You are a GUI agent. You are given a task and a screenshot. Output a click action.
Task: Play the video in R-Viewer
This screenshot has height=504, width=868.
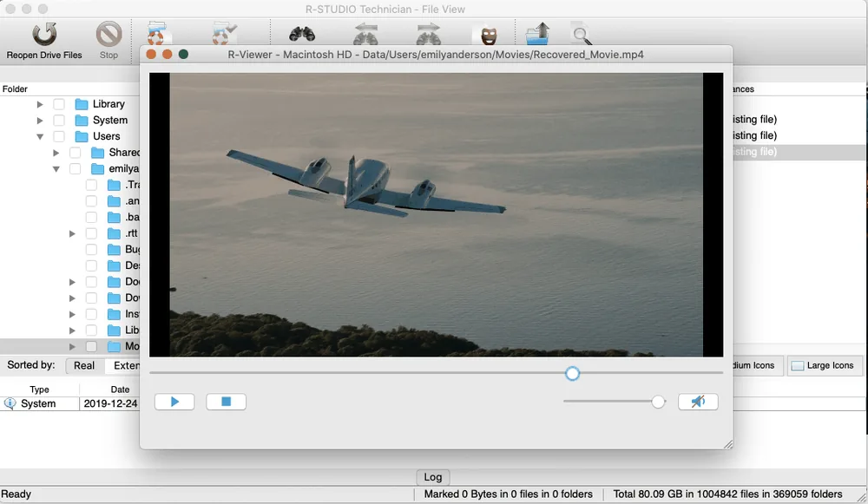click(174, 402)
